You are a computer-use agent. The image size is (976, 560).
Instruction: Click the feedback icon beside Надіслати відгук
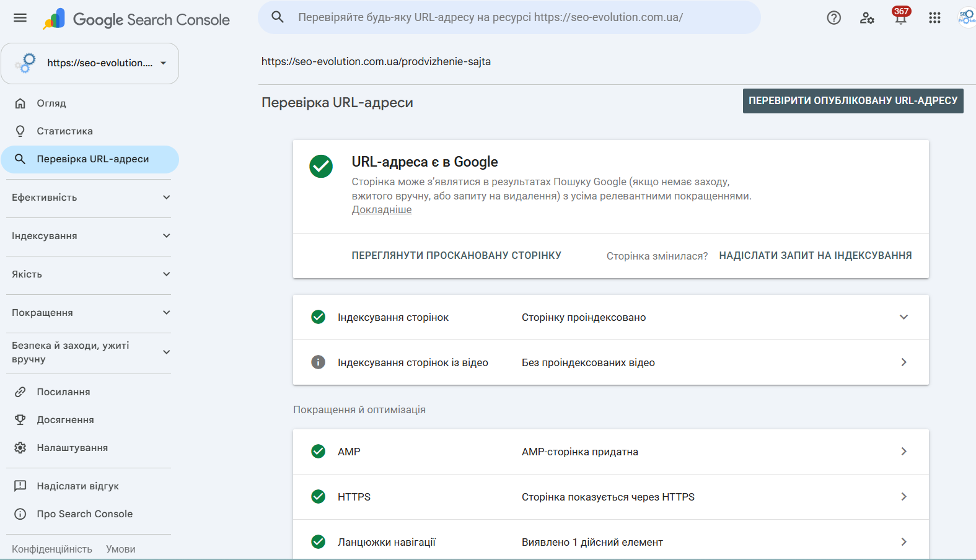tap(20, 486)
